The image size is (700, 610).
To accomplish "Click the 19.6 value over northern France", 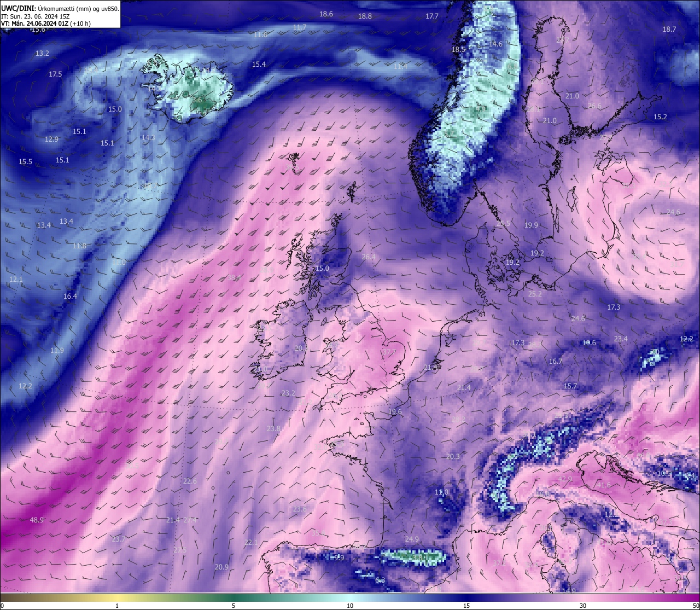I will 395,412.
